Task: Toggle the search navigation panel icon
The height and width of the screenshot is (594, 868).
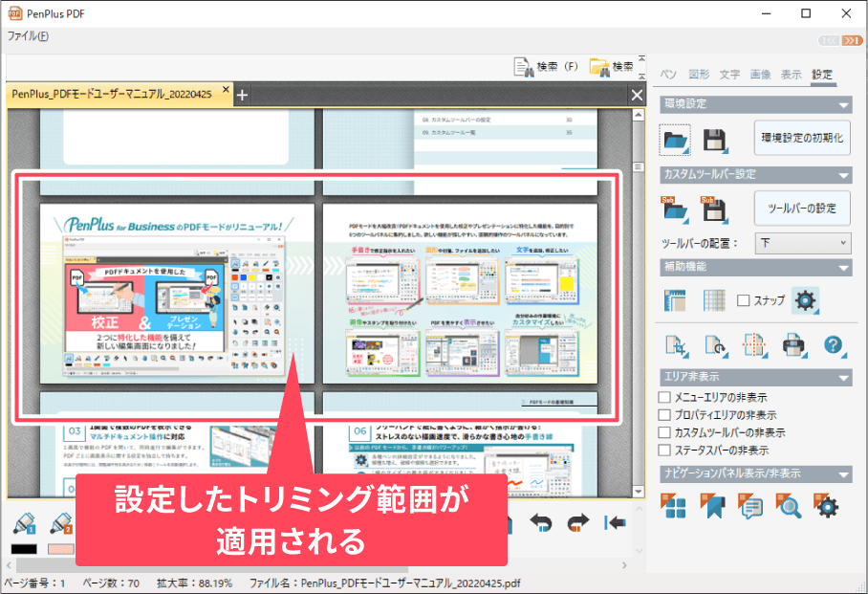Action: click(x=789, y=505)
